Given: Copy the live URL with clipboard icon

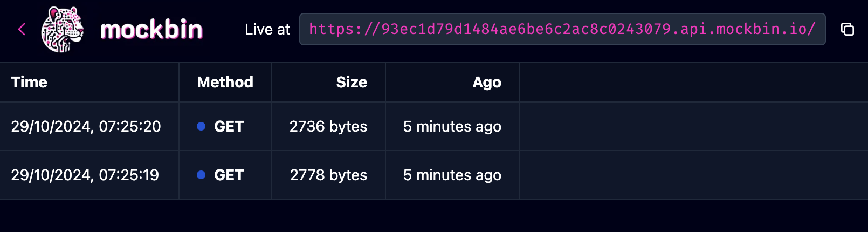Looking at the screenshot, I should (848, 29).
